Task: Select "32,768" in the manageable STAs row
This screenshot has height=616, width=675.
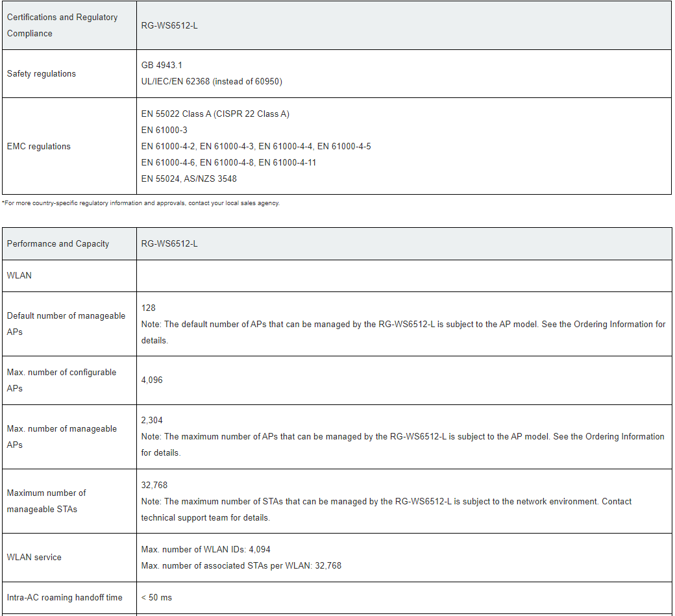Action: point(154,485)
